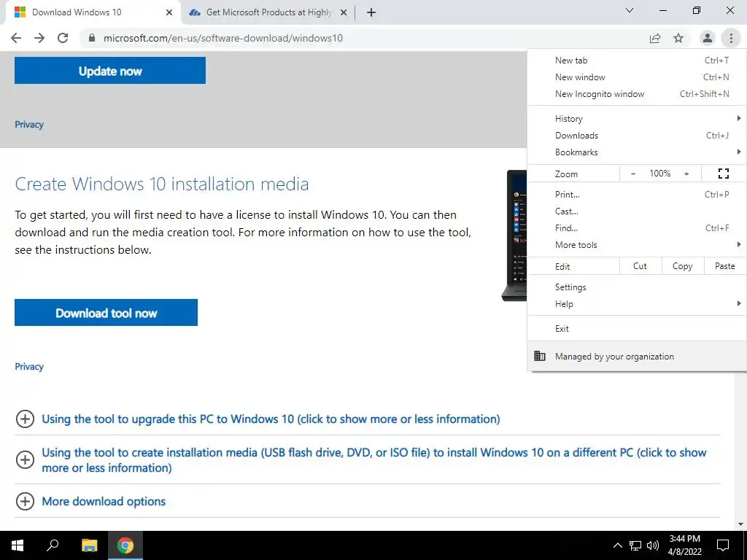747x560 pixels.
Task: Choose New window from the menu
Action: pyautogui.click(x=637, y=77)
